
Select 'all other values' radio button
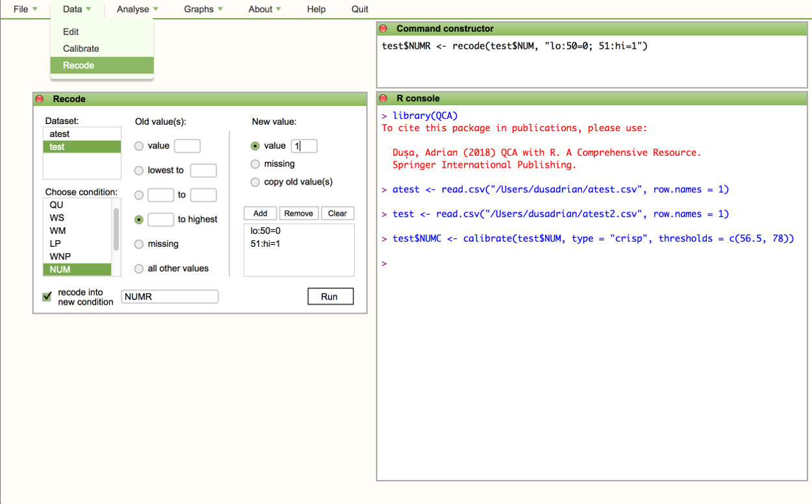click(x=138, y=269)
